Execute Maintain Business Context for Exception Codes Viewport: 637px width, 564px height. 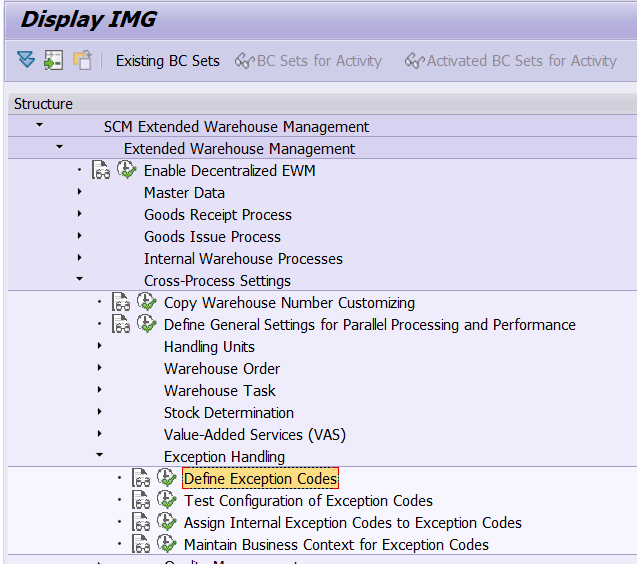(167, 544)
